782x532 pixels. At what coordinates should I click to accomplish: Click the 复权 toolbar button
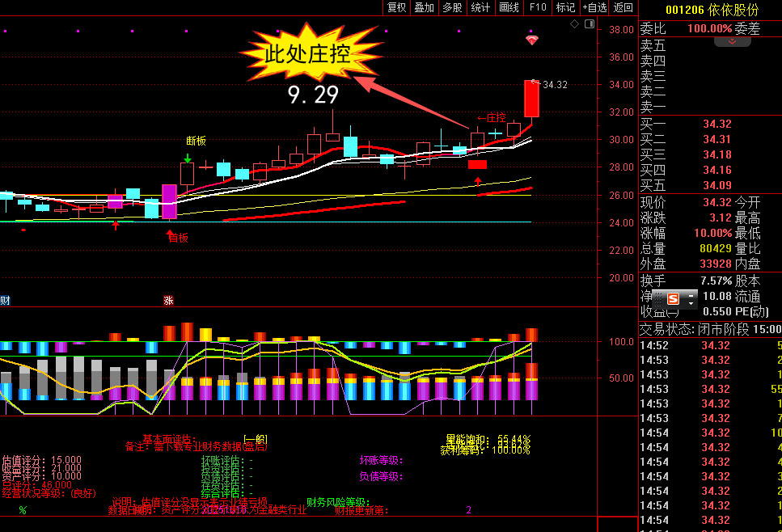click(396, 7)
